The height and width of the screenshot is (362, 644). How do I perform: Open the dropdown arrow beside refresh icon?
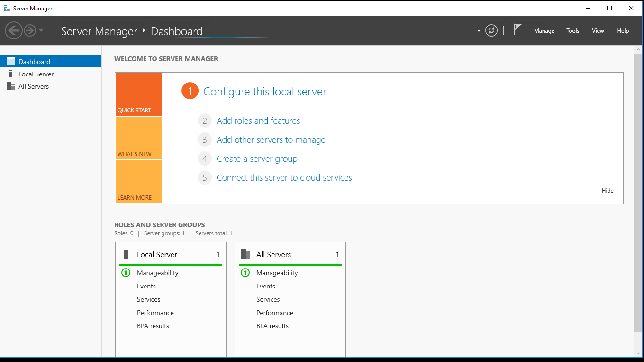pyautogui.click(x=479, y=31)
